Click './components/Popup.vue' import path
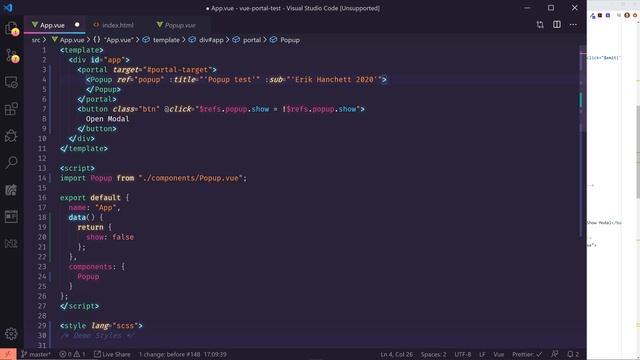The image size is (640, 360). click(191, 178)
